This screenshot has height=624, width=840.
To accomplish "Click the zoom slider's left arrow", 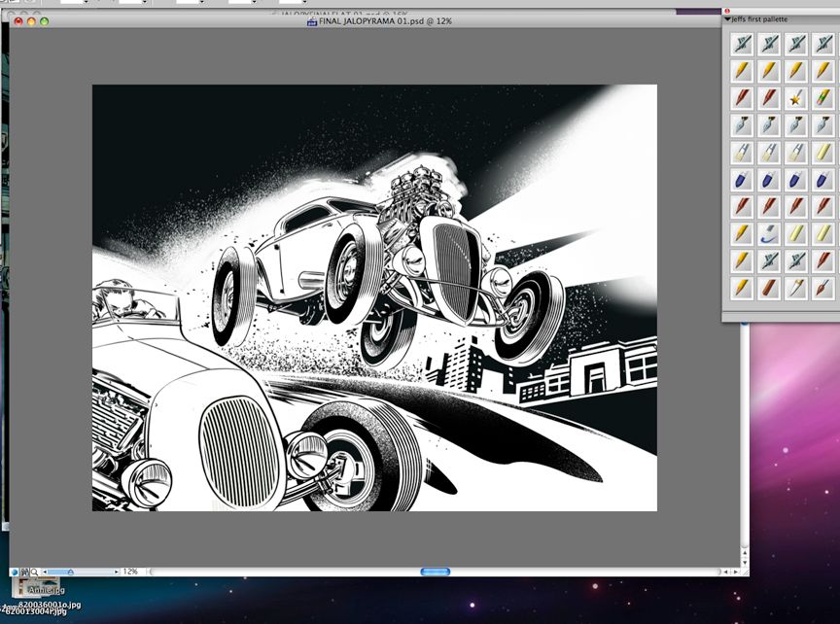I will pos(45,572).
